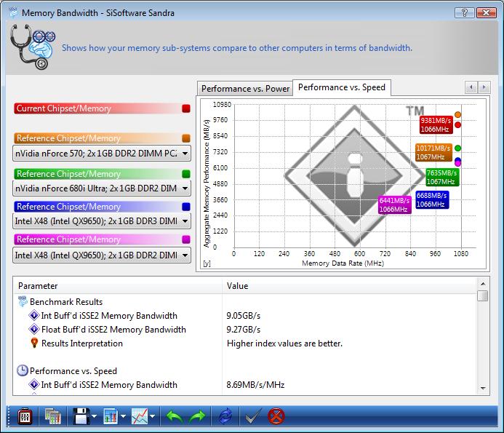Click the bar chart view icon

click(111, 416)
